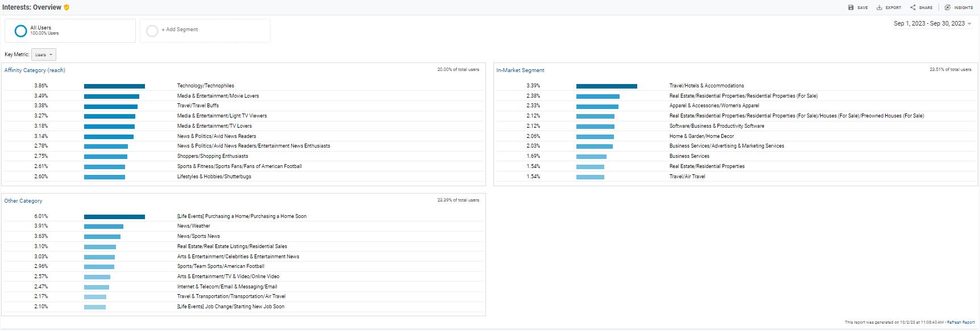This screenshot has height=331, width=980.
Task: Select the Media & Entertainment/Movie Lovers row
Action: point(218,96)
